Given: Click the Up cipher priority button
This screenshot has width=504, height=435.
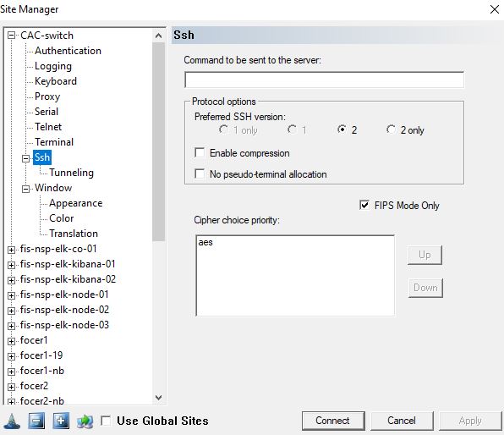Looking at the screenshot, I should [425, 255].
